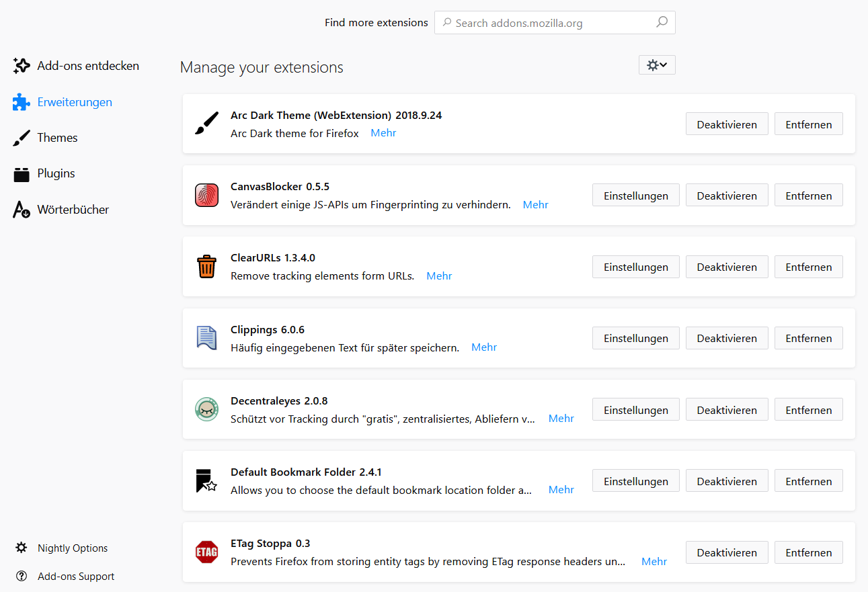
Task: Deactivate Clippings extension
Action: [727, 338]
